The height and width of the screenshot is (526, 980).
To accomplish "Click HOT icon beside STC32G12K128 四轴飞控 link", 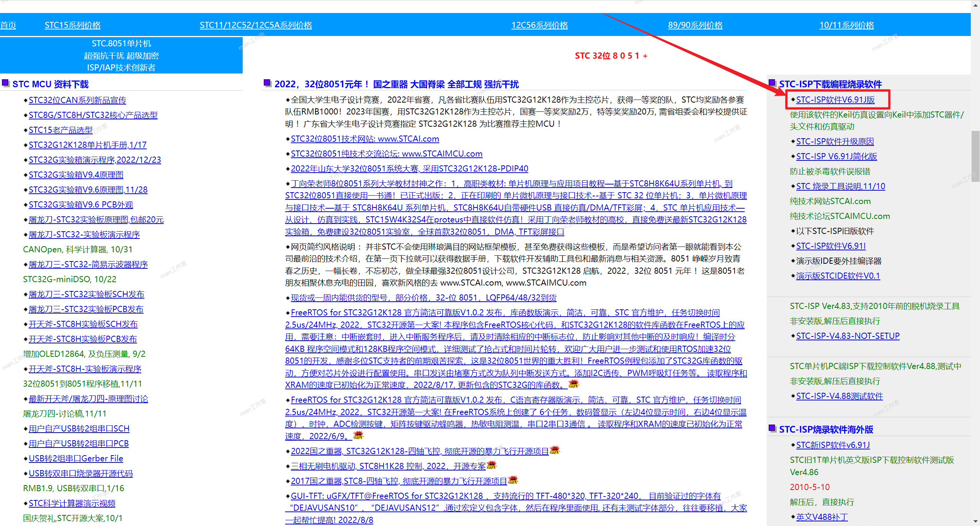I will [555, 450].
